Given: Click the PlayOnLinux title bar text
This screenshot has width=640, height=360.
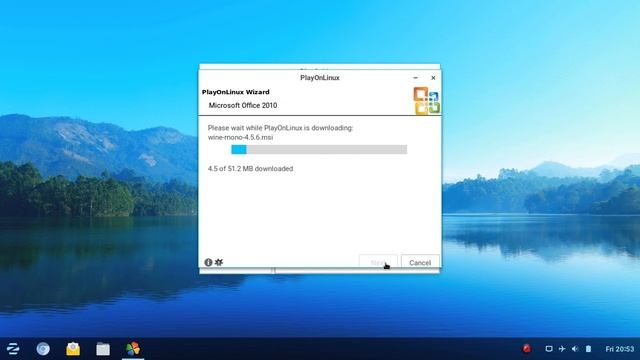Looking at the screenshot, I should click(320, 78).
